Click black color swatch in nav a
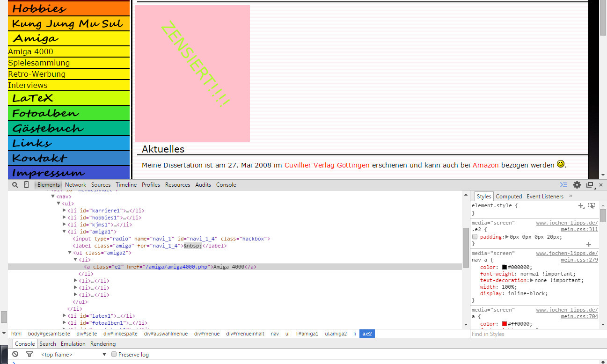The width and height of the screenshot is (607, 364). pyautogui.click(x=505, y=267)
